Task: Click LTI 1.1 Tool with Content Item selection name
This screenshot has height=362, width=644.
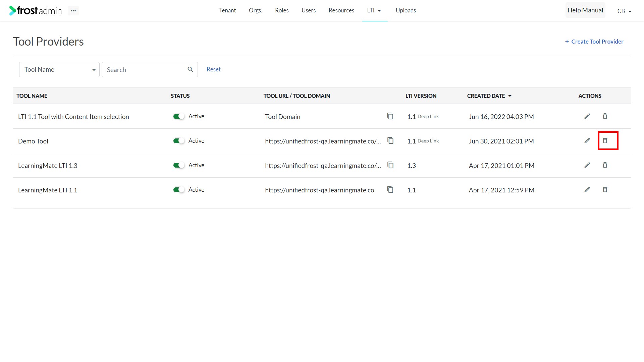Action: 73,117
